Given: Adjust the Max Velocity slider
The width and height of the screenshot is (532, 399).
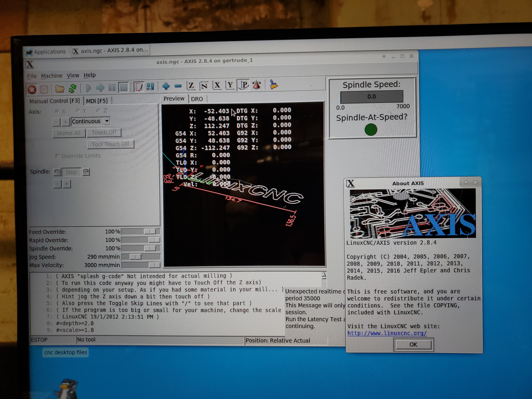Looking at the screenshot, I should click(141, 265).
